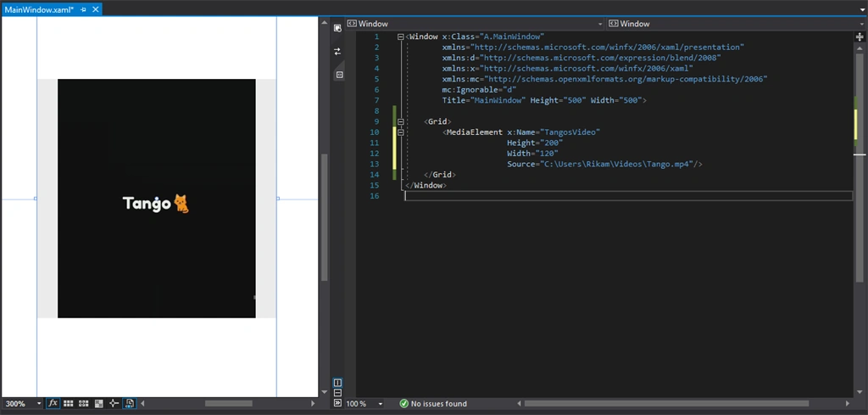Click the left margin handle of the designer
The height and width of the screenshot is (415, 868).
tap(36, 199)
